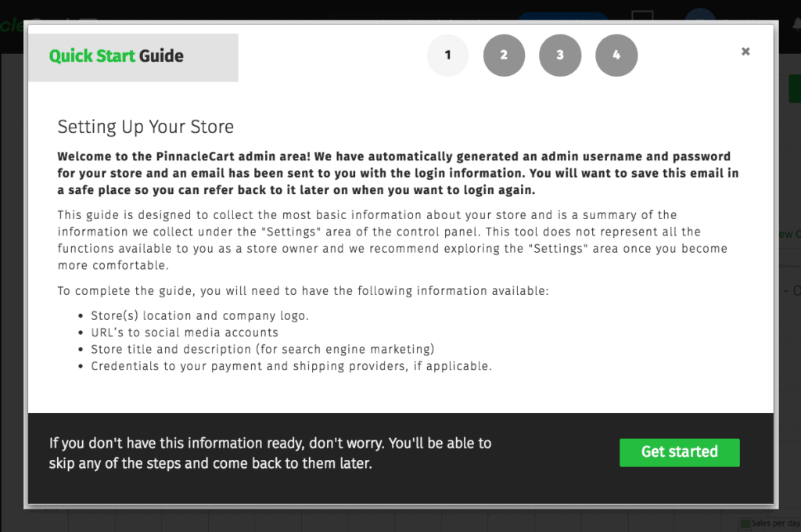
Task: Click the dimmed user avatar circle at top
Action: pos(700,16)
